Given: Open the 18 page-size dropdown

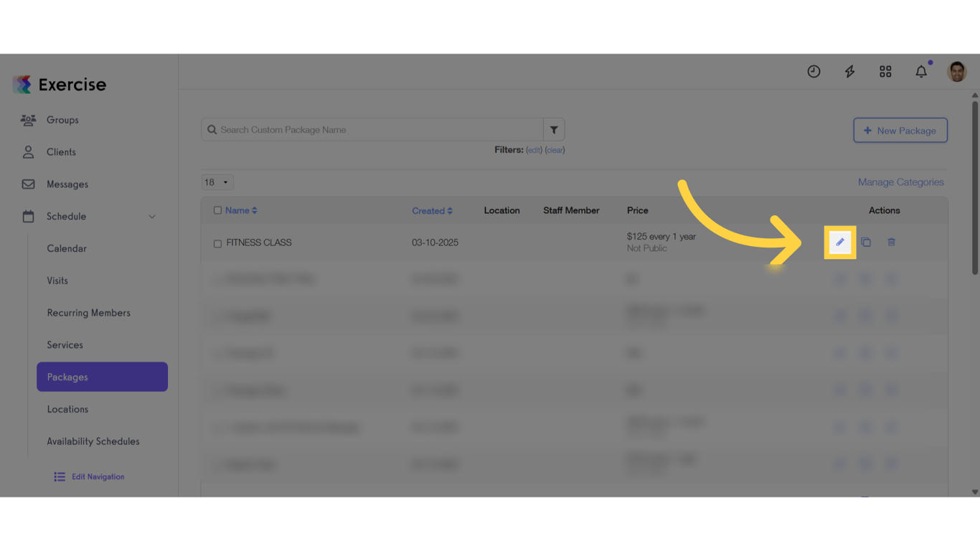Looking at the screenshot, I should pos(217,182).
